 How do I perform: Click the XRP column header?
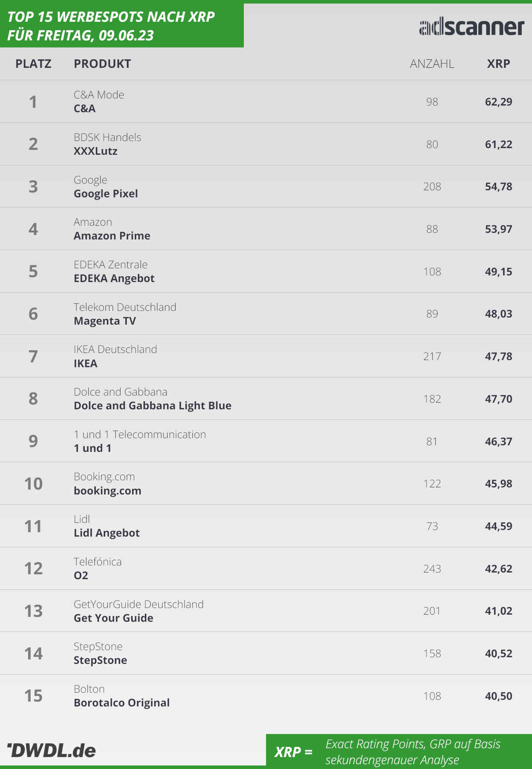[498, 64]
